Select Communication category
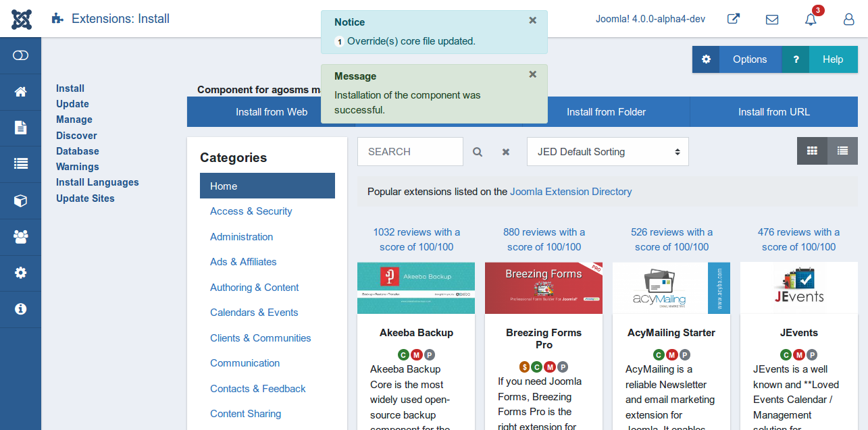This screenshot has height=430, width=868. tap(245, 363)
